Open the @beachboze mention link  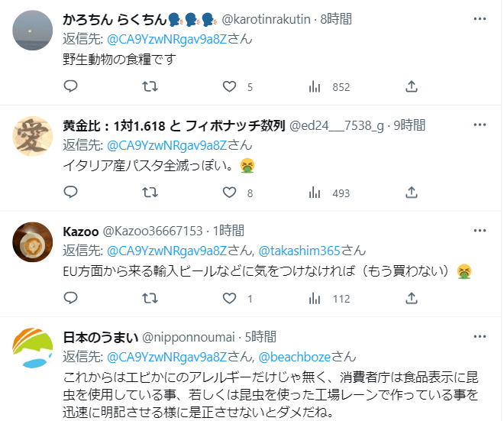point(294,357)
